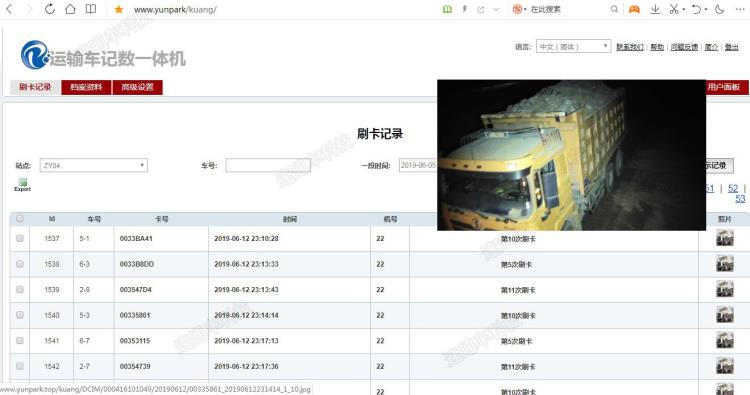The width and height of the screenshot is (750, 395).
Task: Switch to the 档案资料 tab
Action: (86, 87)
